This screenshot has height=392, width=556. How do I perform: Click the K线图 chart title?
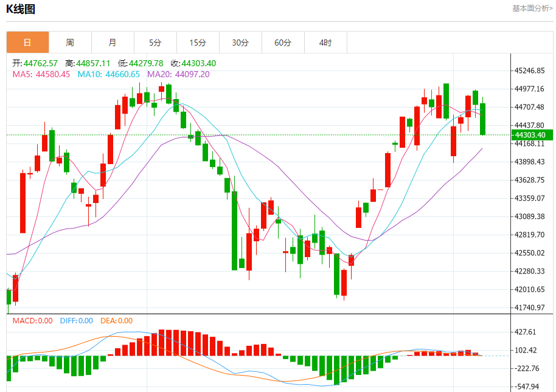pos(21,9)
